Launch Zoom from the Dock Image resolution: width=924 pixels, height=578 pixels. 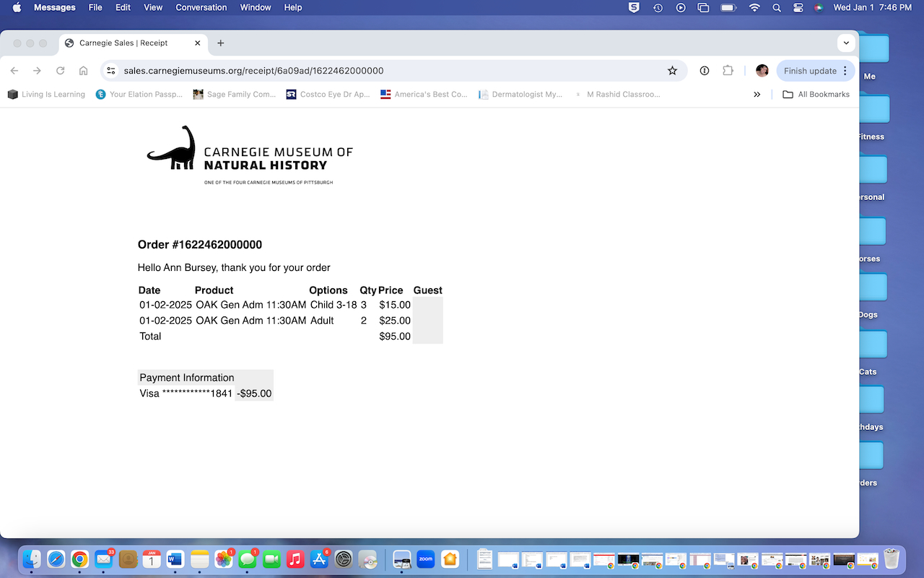tap(426, 558)
